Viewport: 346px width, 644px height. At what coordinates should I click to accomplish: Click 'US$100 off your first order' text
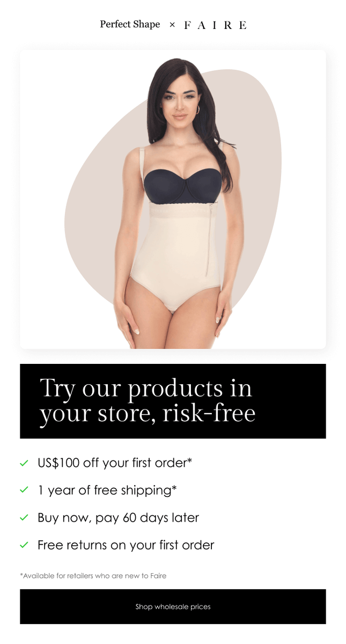(x=115, y=463)
